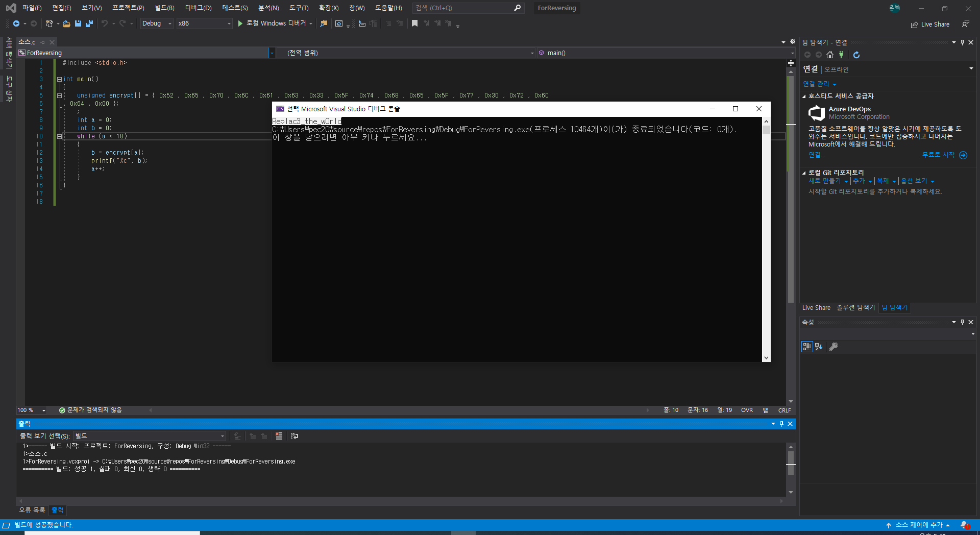Open the debugger target dropdown arrow
The image size is (980, 535).
[x=311, y=23]
